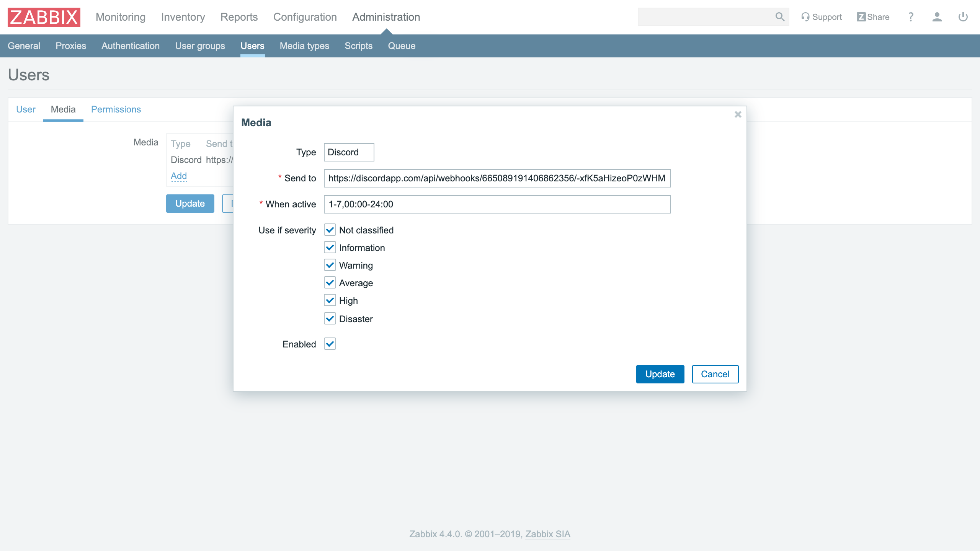980x551 pixels.
Task: Click Cancel in the Media dialog
Action: [715, 374]
